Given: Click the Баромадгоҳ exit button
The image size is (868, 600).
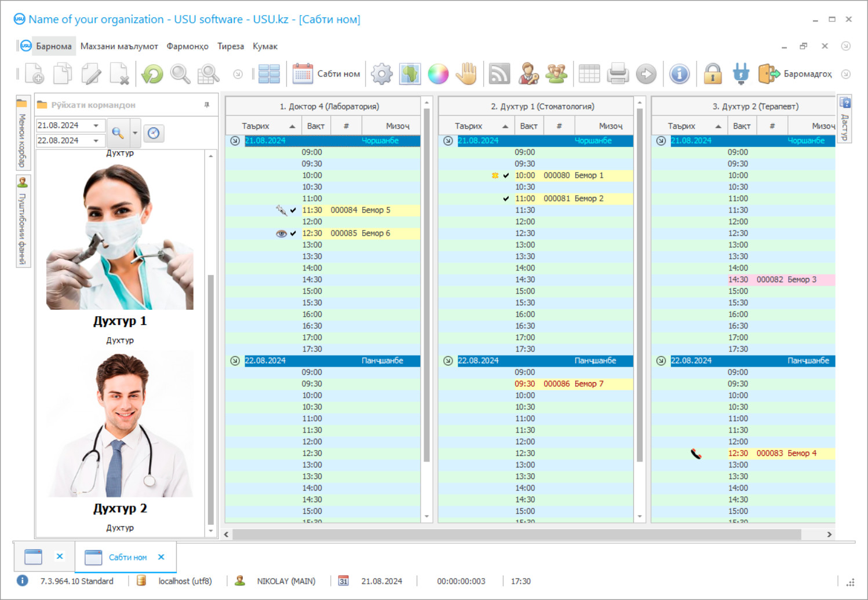Looking at the screenshot, I should (795, 74).
